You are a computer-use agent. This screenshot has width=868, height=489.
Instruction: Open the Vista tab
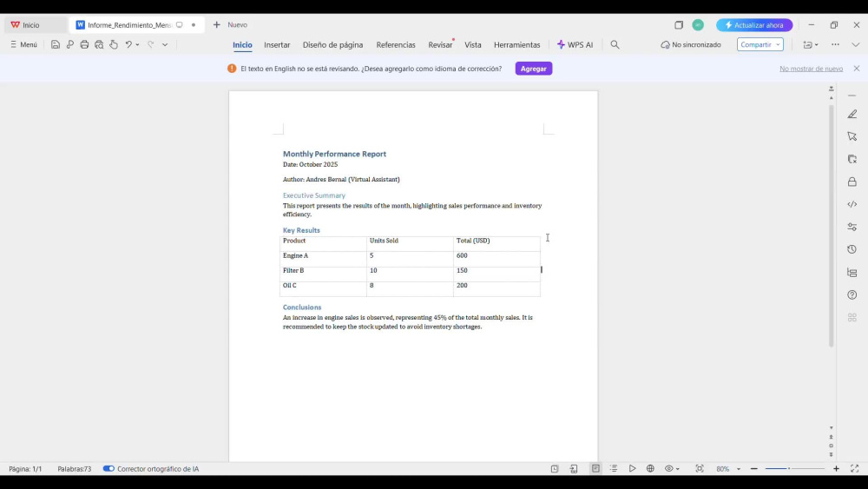473,45
